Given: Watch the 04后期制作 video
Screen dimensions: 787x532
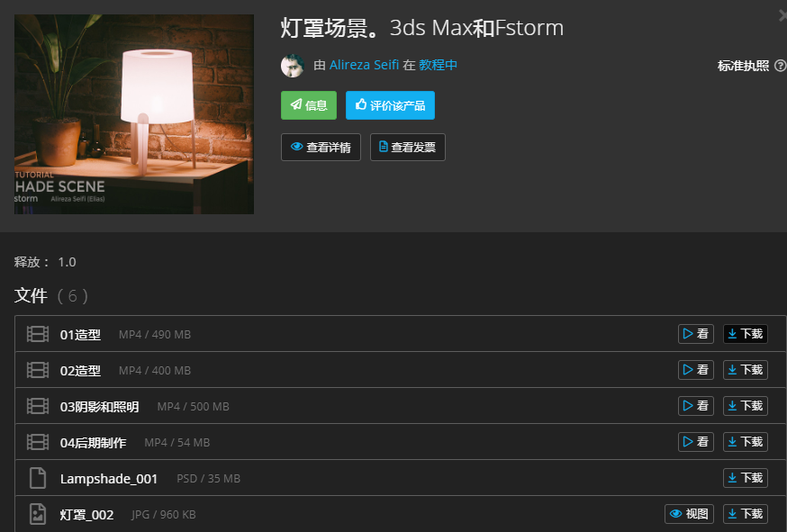Looking at the screenshot, I should coord(696,442).
